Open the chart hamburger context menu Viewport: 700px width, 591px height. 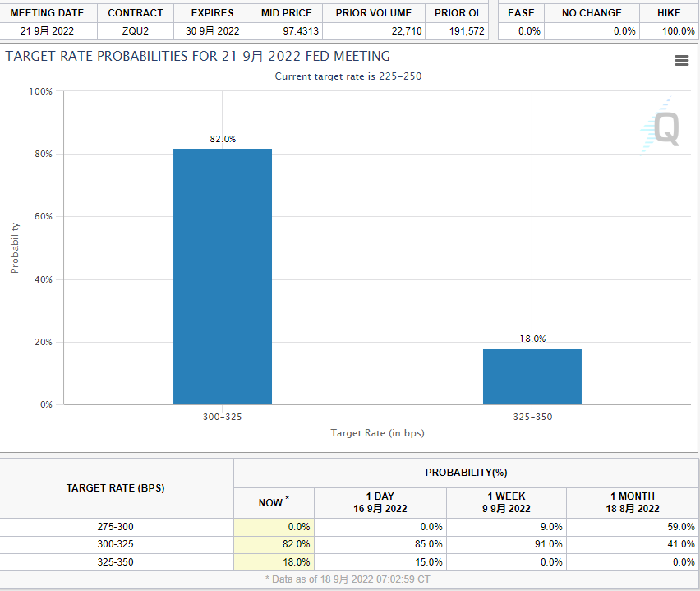[681, 61]
